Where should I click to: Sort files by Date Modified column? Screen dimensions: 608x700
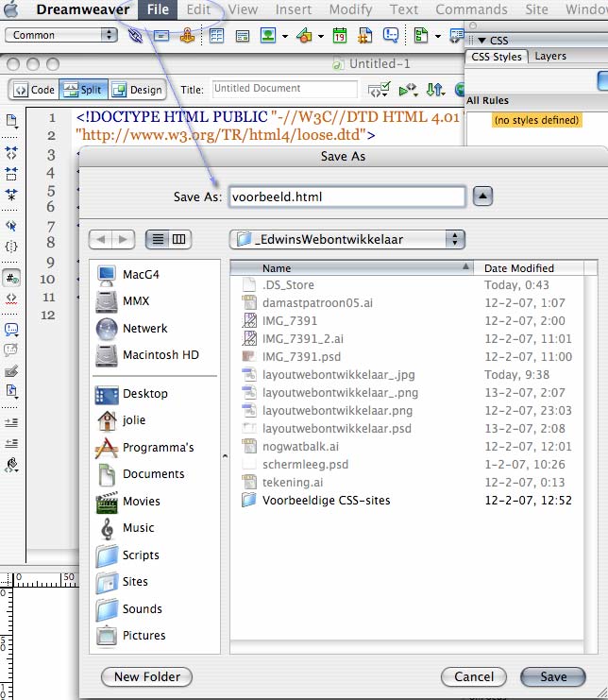point(529,268)
